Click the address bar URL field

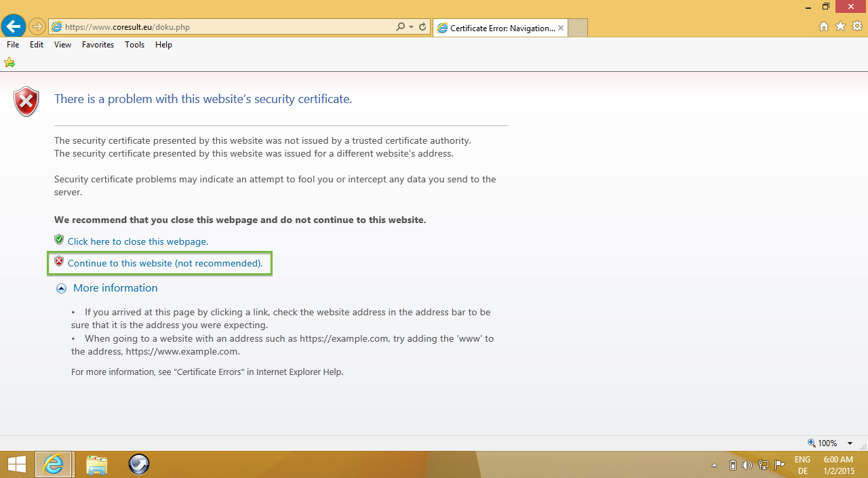point(224,27)
